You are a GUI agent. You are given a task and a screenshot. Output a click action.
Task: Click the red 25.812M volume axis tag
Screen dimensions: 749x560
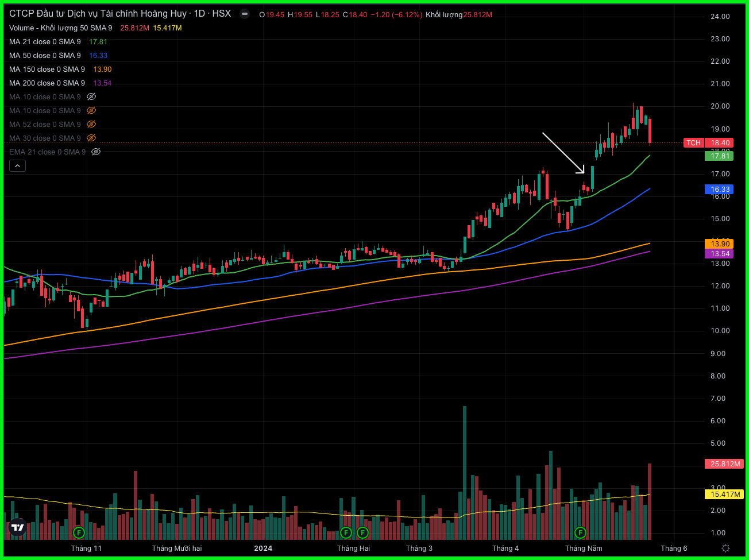point(724,464)
